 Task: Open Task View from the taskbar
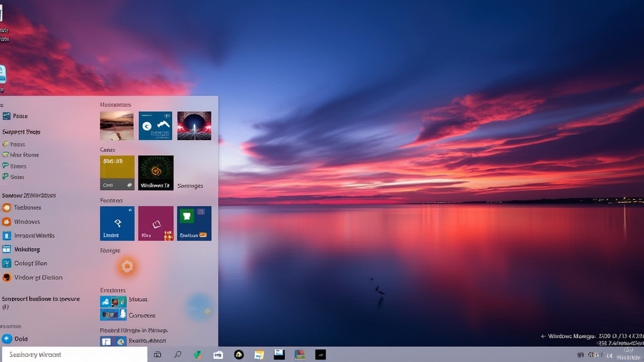click(x=157, y=354)
